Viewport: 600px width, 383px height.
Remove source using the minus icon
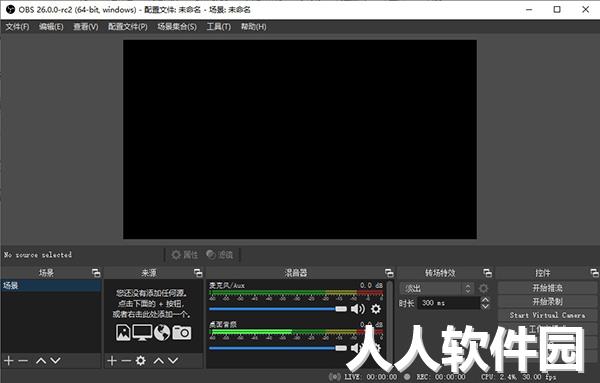click(126, 360)
